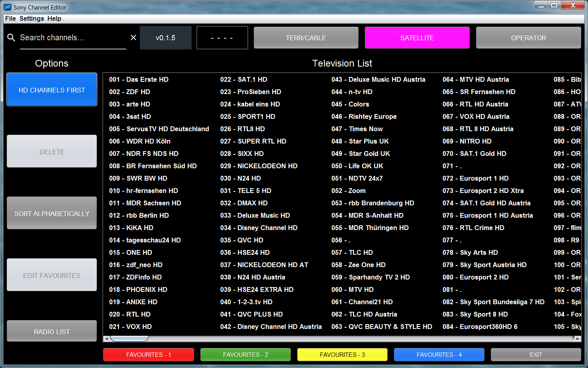Select channel 001 - Das Erste HD
588x368 pixels.
(139, 79)
